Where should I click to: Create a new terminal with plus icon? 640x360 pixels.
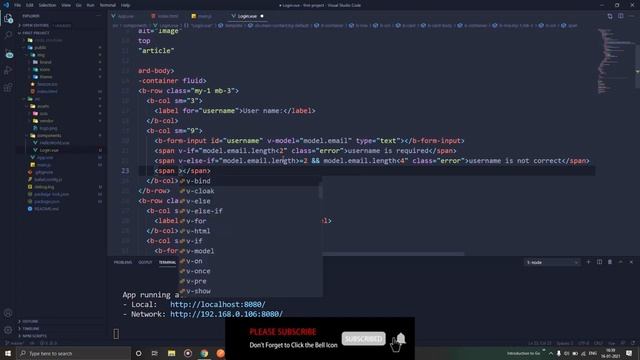588,262
